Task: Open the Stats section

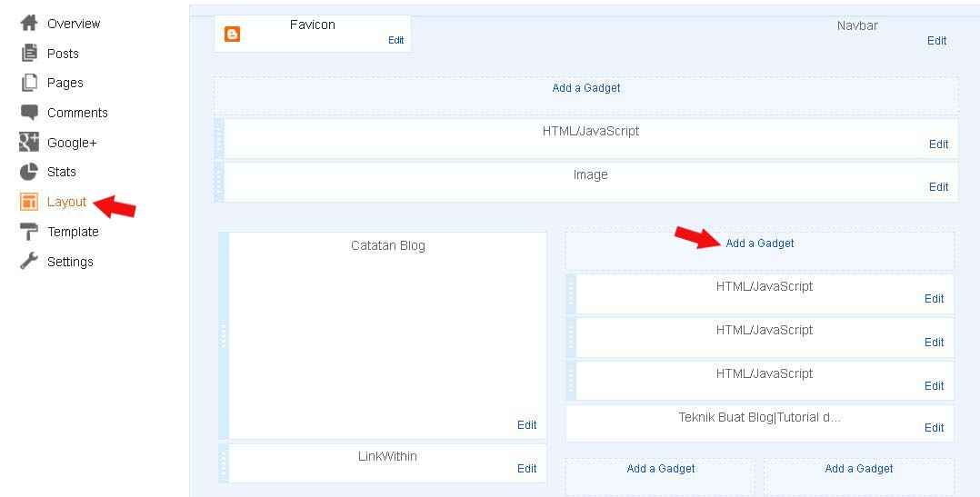Action: 61,172
